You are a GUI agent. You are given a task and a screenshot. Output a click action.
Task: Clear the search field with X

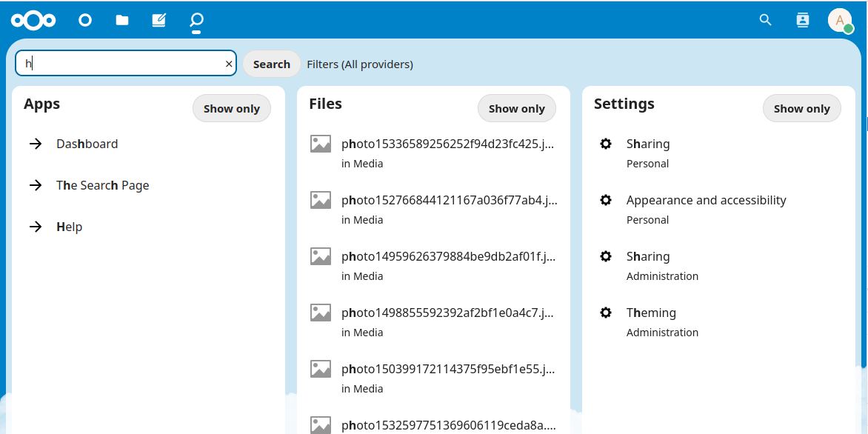(229, 64)
